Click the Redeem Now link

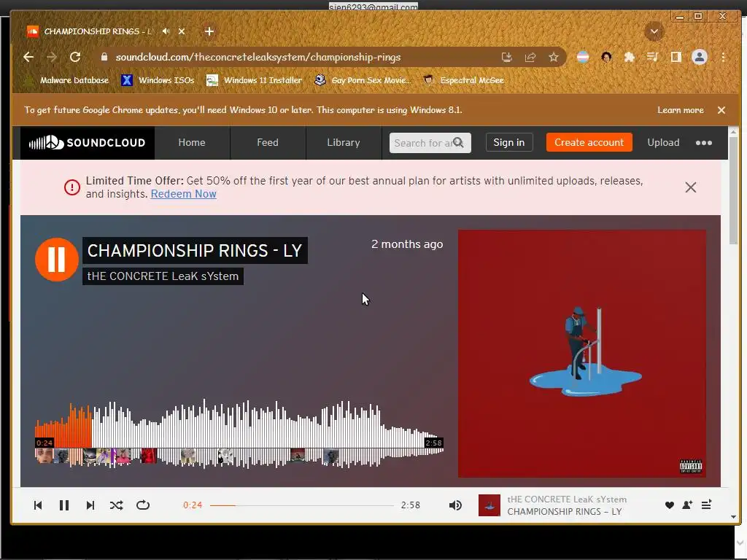183,194
